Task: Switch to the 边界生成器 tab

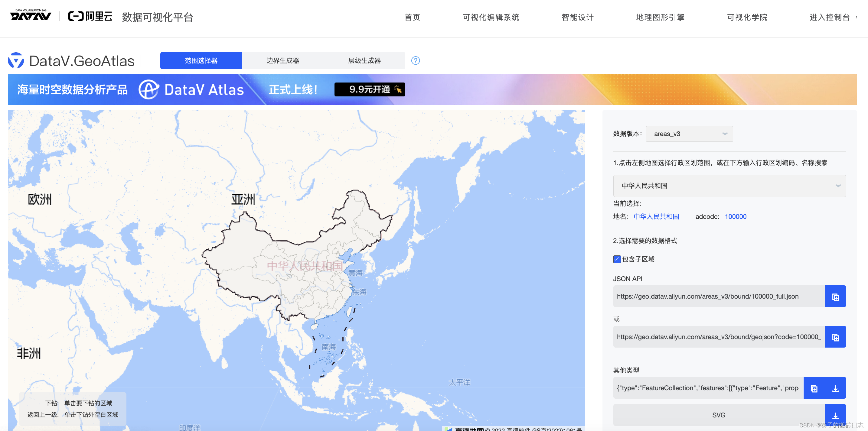Action: click(283, 61)
